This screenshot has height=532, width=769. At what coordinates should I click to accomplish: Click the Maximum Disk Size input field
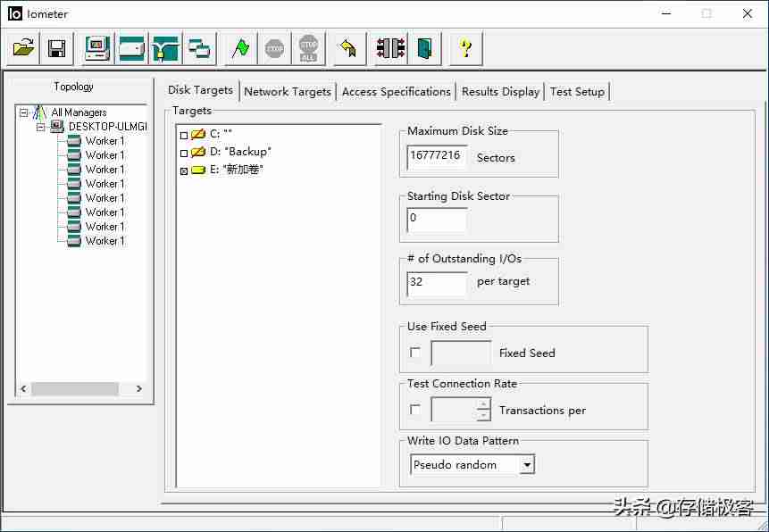(x=437, y=157)
